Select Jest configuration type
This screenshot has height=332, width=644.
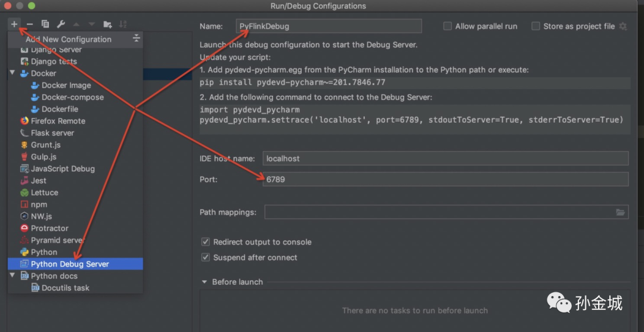[75, 181]
